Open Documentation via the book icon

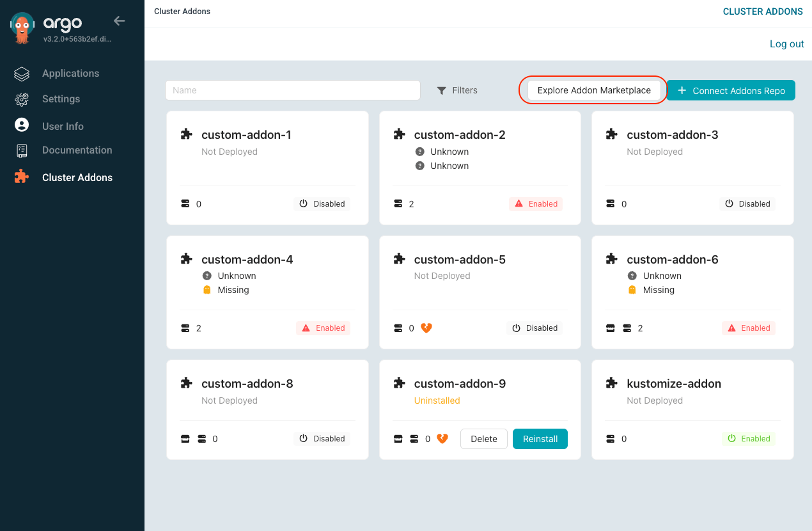coord(21,150)
